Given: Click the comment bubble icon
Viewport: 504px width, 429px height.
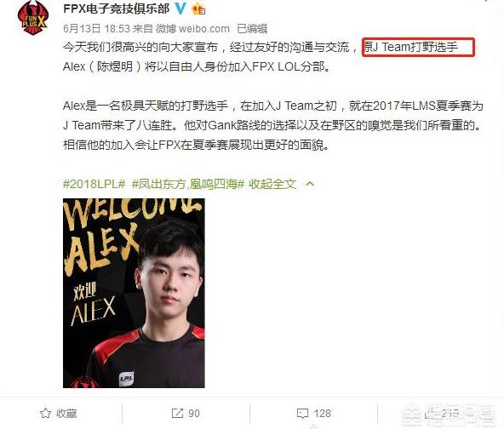Looking at the screenshot, I should click(x=302, y=414).
